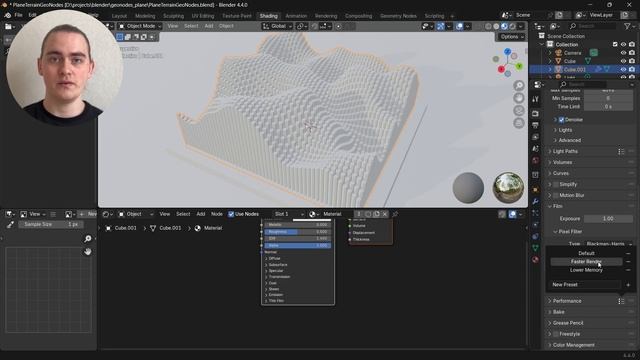Open the node editor Node menu
The image size is (640, 360).
point(217,214)
